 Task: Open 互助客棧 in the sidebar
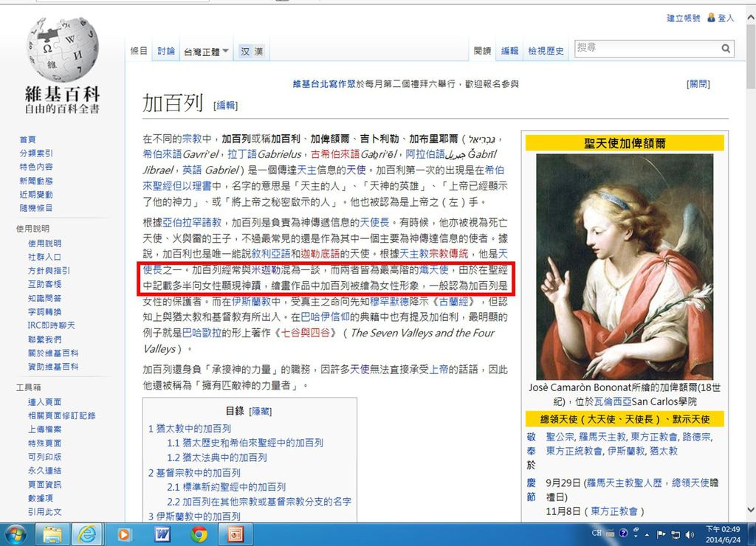pyautogui.click(x=45, y=284)
